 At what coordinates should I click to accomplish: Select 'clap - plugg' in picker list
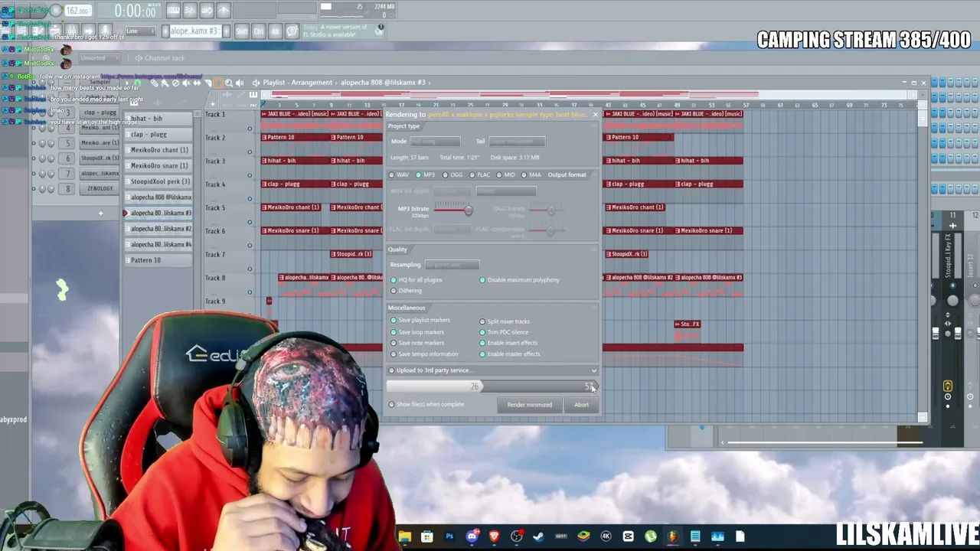[159, 135]
